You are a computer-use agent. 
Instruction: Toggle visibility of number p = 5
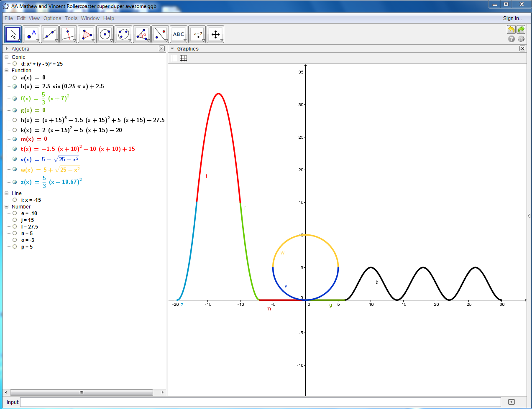point(15,247)
